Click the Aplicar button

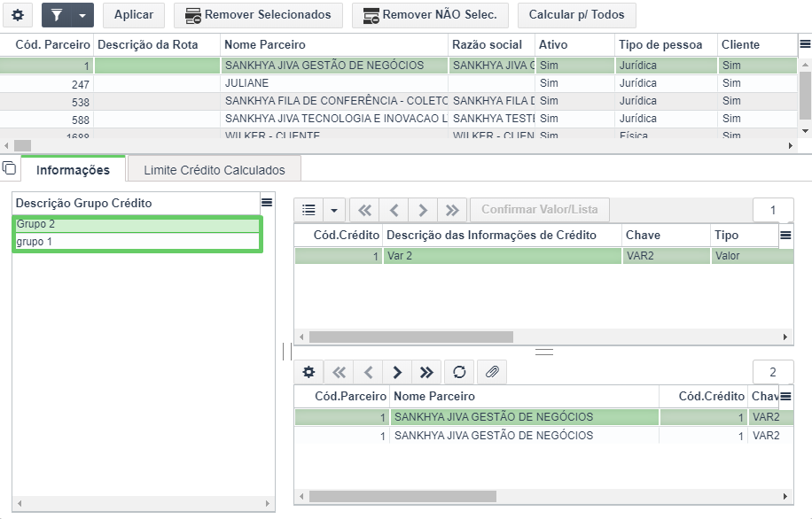coord(134,15)
